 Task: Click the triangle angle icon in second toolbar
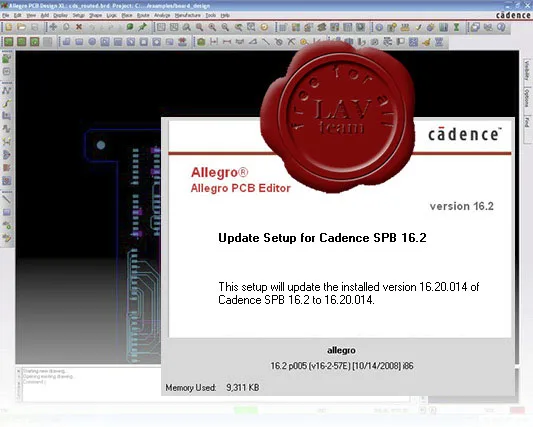tap(253, 42)
